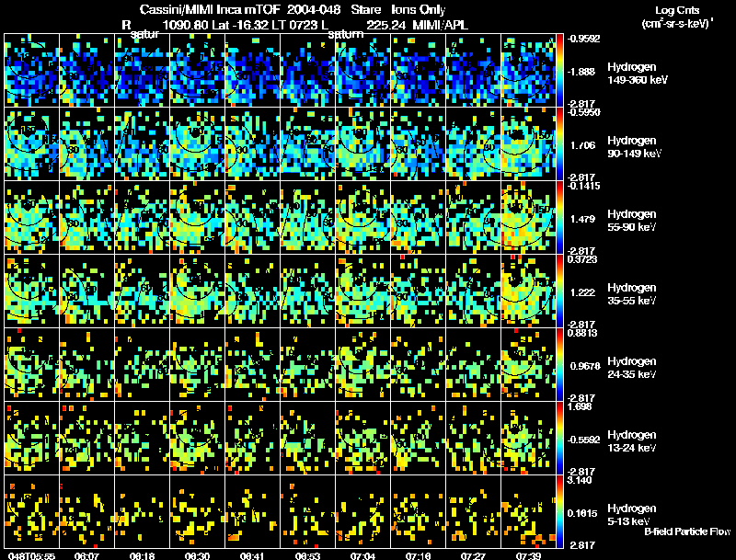Open the 5-13 keV panel at 06:53
736x560 pixels.
point(308,511)
